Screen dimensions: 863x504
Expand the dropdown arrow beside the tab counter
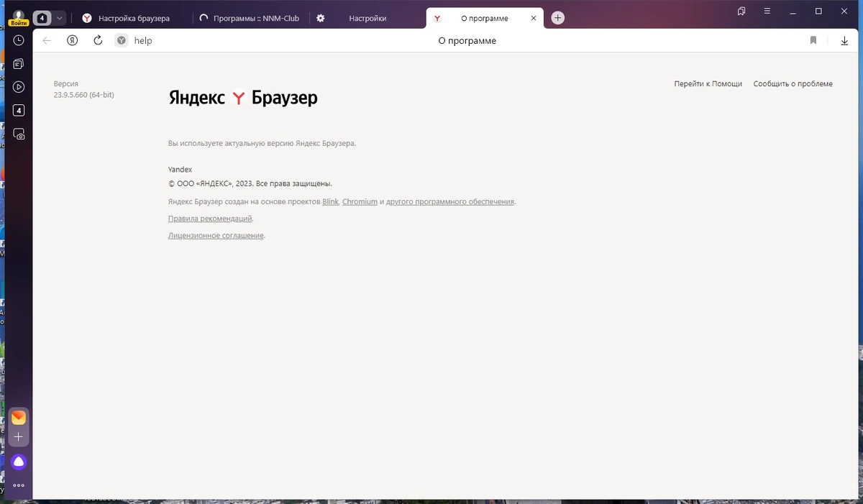60,18
